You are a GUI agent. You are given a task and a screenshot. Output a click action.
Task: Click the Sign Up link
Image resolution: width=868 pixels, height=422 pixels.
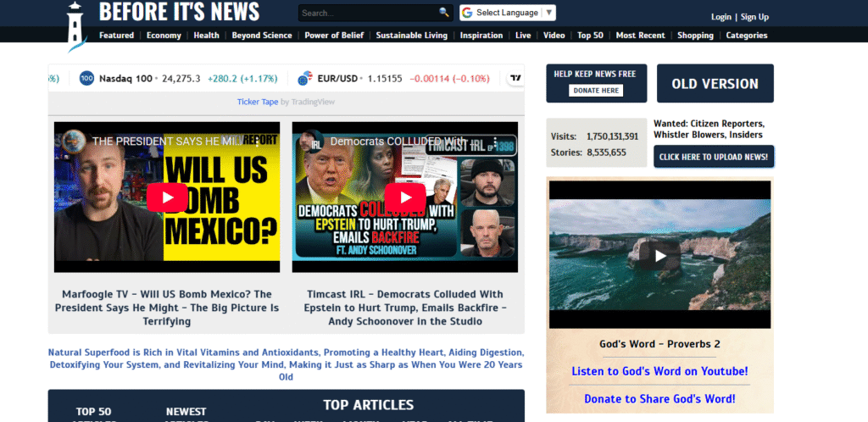pos(754,17)
